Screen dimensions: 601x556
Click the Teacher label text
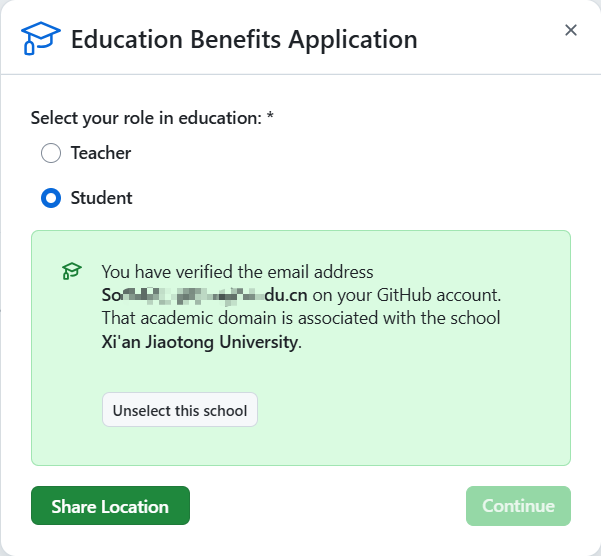[x=101, y=153]
